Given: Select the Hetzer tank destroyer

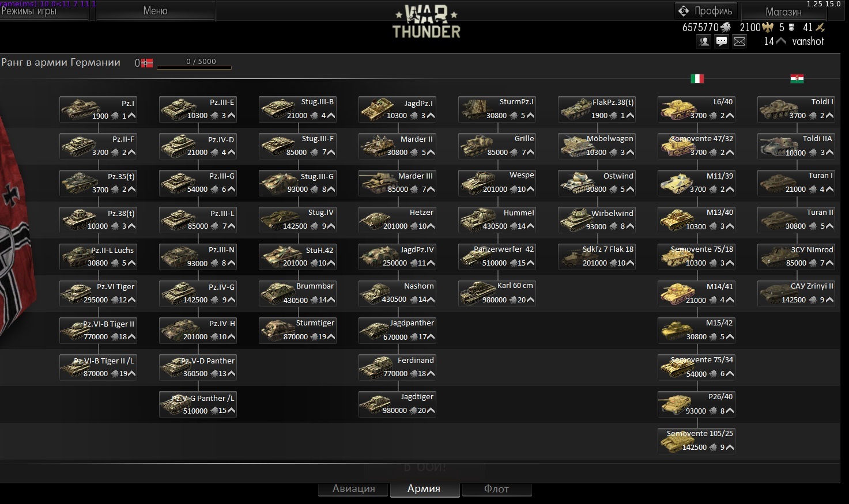Looking at the screenshot, I should pyautogui.click(x=397, y=220).
